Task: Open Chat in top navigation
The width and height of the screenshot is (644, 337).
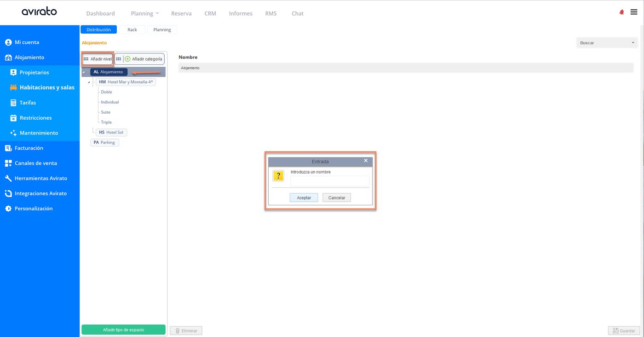Action: 298,13
